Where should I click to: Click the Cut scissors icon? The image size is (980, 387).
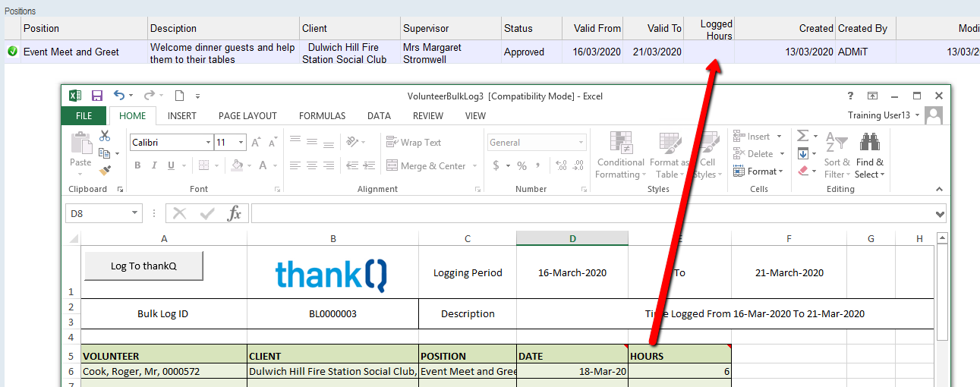pos(105,136)
